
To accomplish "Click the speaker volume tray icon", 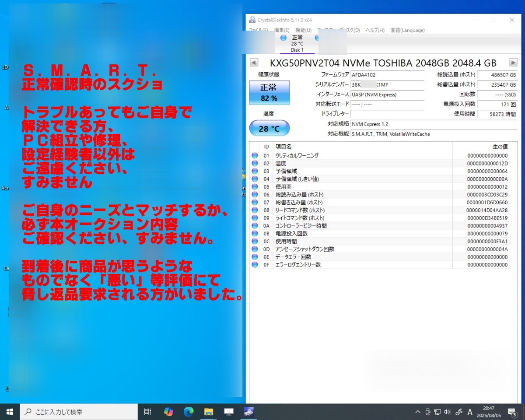I will [447, 412].
